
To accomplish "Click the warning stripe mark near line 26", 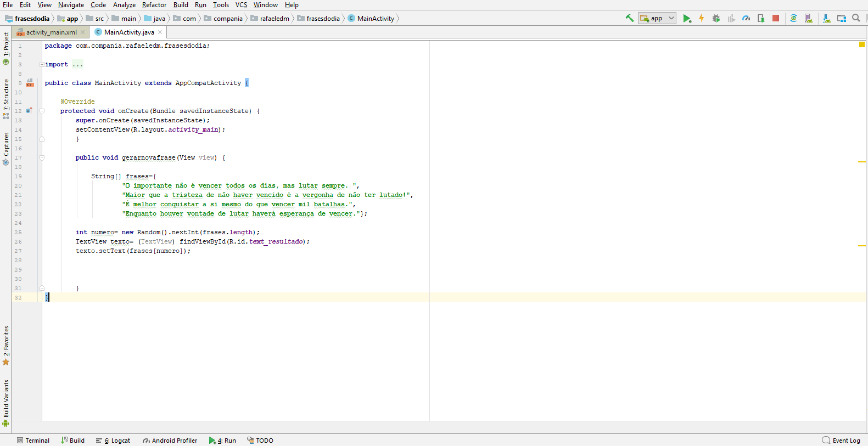I will pos(862,246).
